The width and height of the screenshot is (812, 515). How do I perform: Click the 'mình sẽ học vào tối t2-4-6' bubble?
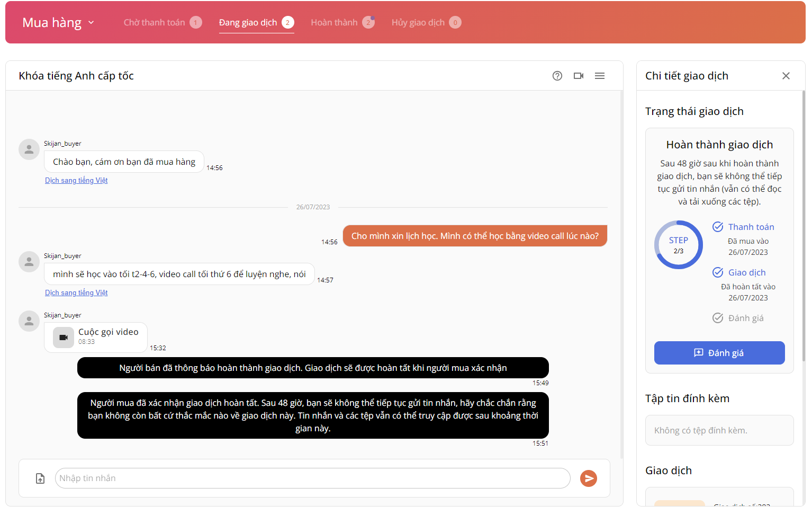click(179, 274)
